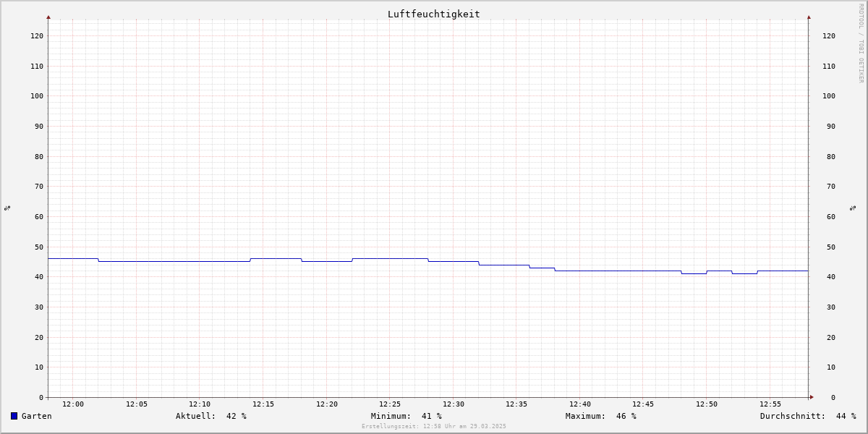Click the 12:35 time axis label
This screenshot has width=868, height=434.
pyautogui.click(x=516, y=404)
